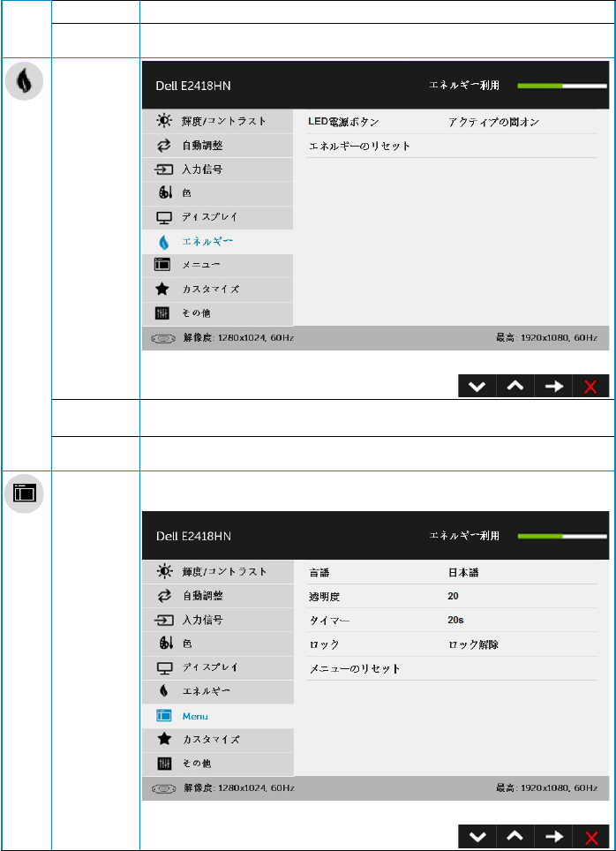Click the up arrow button under the Menu OSD
The width and height of the screenshot is (616, 851).
(x=515, y=836)
